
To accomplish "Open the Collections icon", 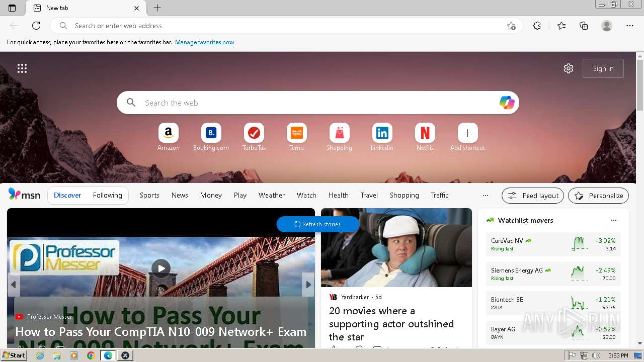I will point(584,26).
